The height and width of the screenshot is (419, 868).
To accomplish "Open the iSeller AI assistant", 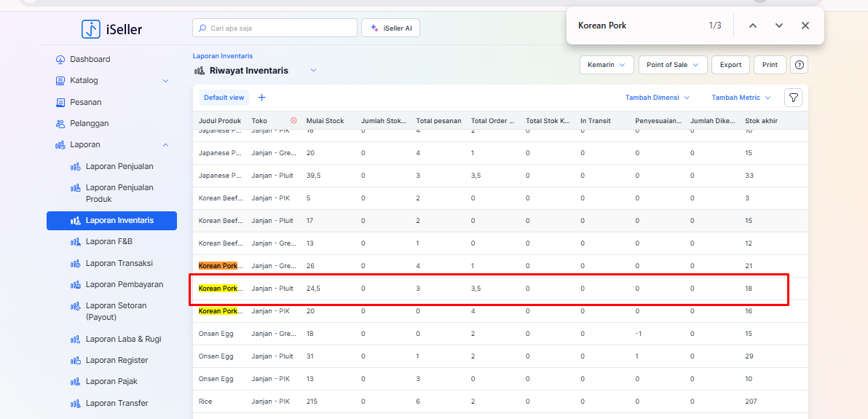I will (390, 28).
